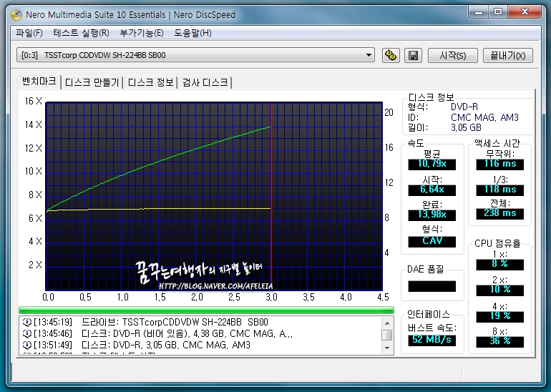Click the log scrollbar up arrow

click(387, 323)
